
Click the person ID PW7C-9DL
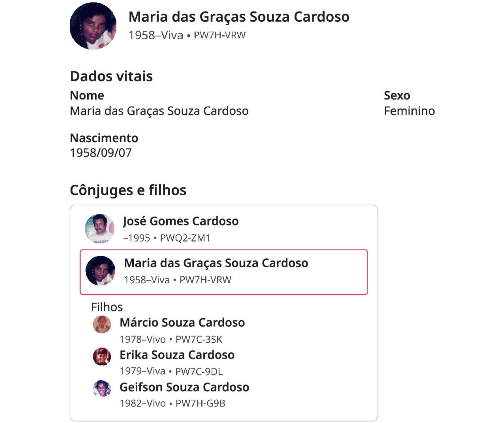[199, 372]
